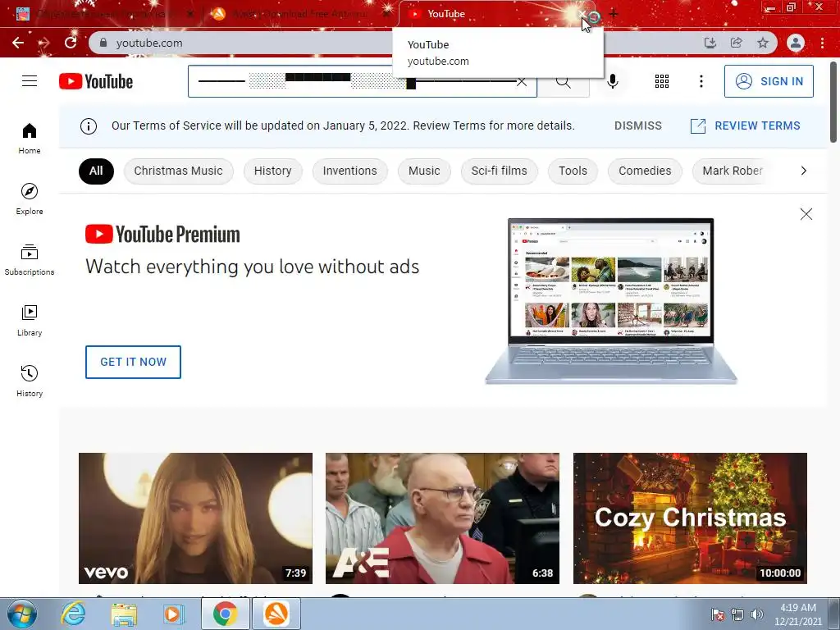Viewport: 840px width, 630px height.
Task: Select the All filter chip
Action: pos(97,171)
